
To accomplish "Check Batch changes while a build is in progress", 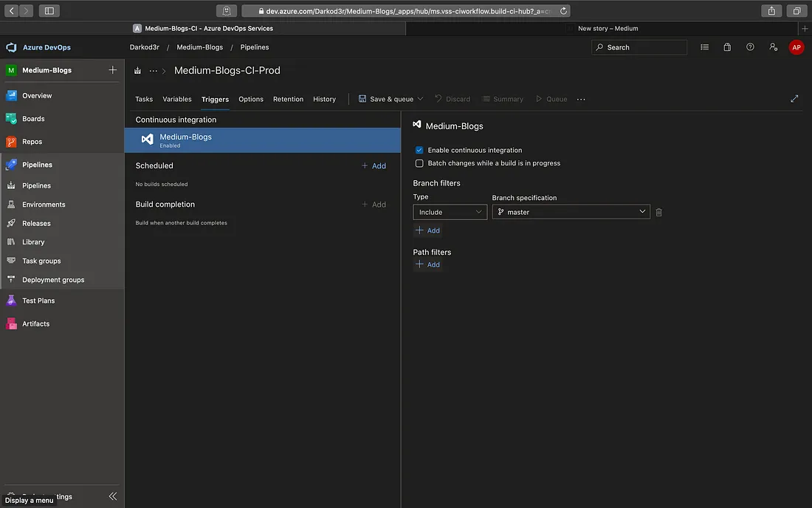I will pos(419,163).
